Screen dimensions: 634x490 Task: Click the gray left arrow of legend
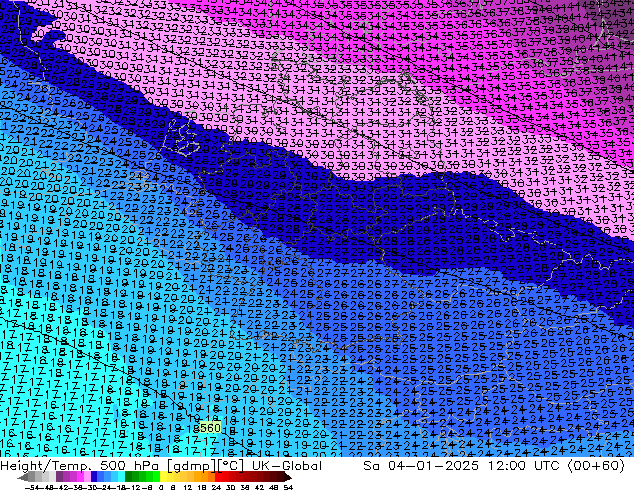tap(23, 477)
